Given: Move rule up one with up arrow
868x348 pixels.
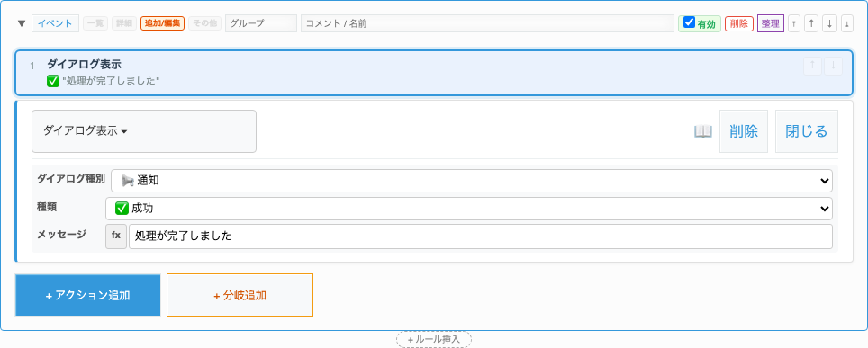Looking at the screenshot, I should 811,23.
